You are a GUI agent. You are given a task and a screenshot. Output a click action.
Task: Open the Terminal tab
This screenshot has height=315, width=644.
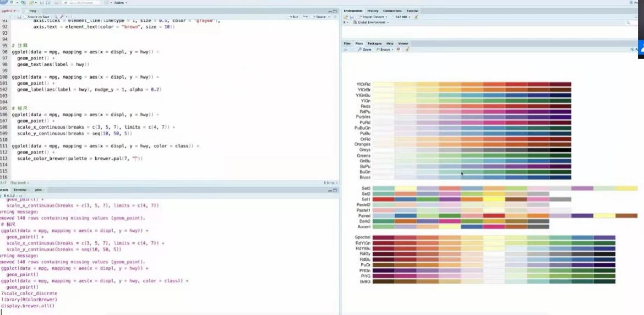click(x=20, y=189)
